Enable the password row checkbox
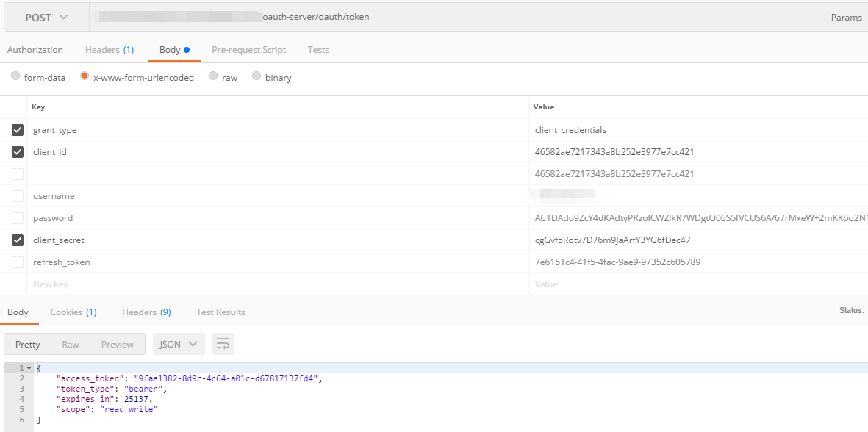This screenshot has width=868, height=432. click(18, 218)
